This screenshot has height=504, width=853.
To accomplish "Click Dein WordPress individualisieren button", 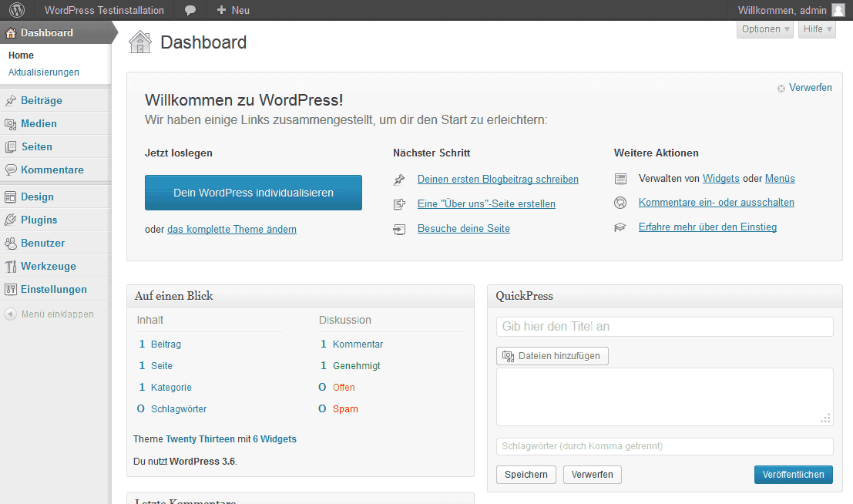I will click(x=253, y=193).
